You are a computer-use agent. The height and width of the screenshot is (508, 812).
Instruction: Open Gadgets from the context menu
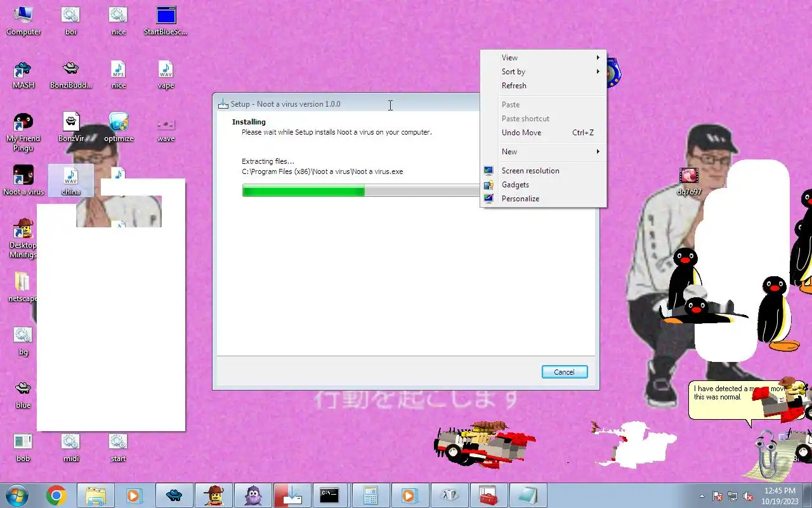tap(543, 185)
